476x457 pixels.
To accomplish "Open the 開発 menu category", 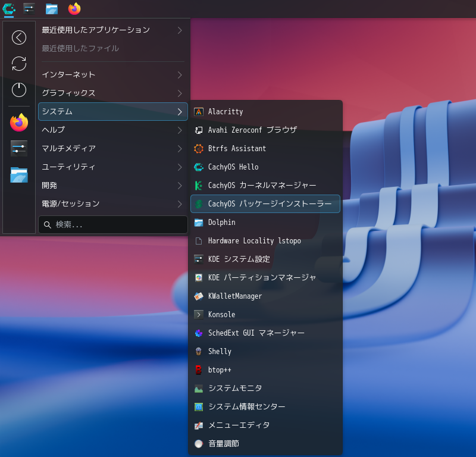I will tap(113, 185).
